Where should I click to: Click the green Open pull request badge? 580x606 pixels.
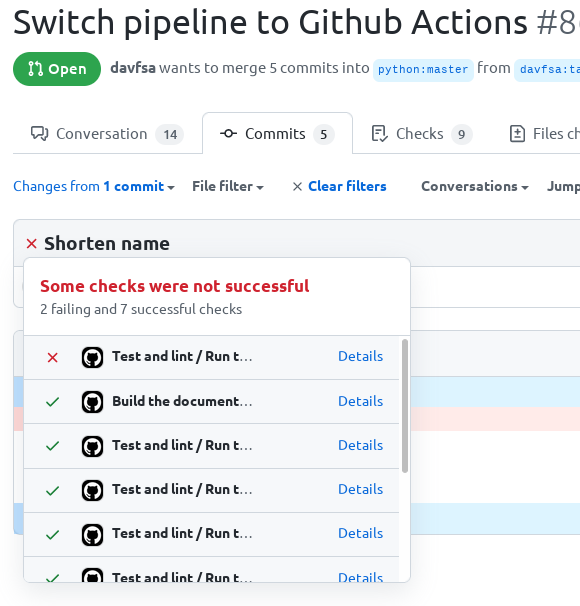tap(57, 69)
